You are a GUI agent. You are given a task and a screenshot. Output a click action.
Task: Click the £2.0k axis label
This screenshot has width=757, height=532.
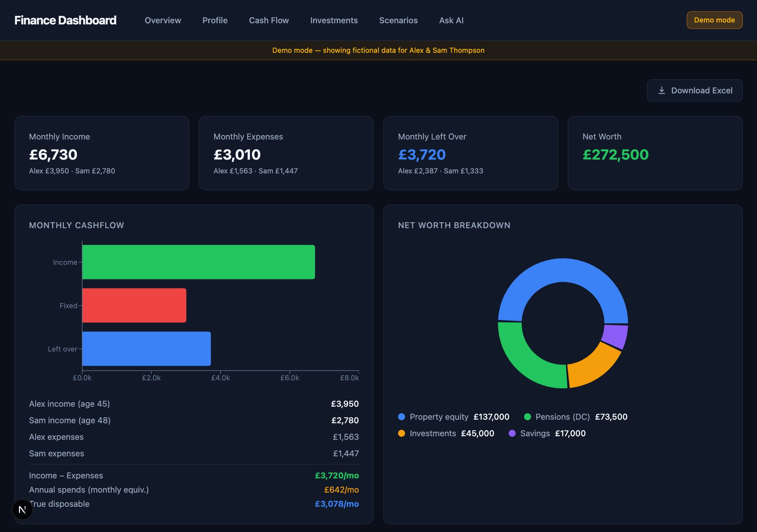coord(151,378)
